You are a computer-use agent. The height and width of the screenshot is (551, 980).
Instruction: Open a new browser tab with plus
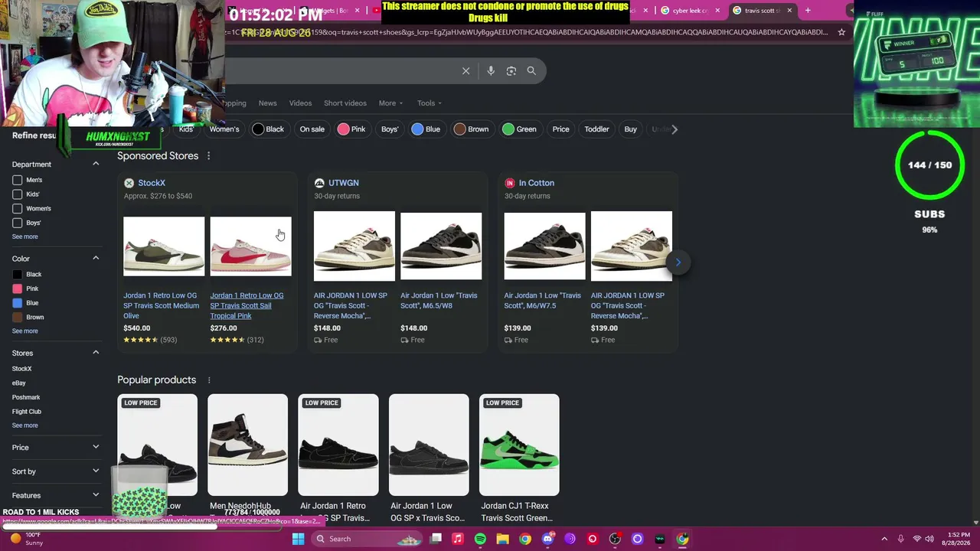[x=808, y=11]
